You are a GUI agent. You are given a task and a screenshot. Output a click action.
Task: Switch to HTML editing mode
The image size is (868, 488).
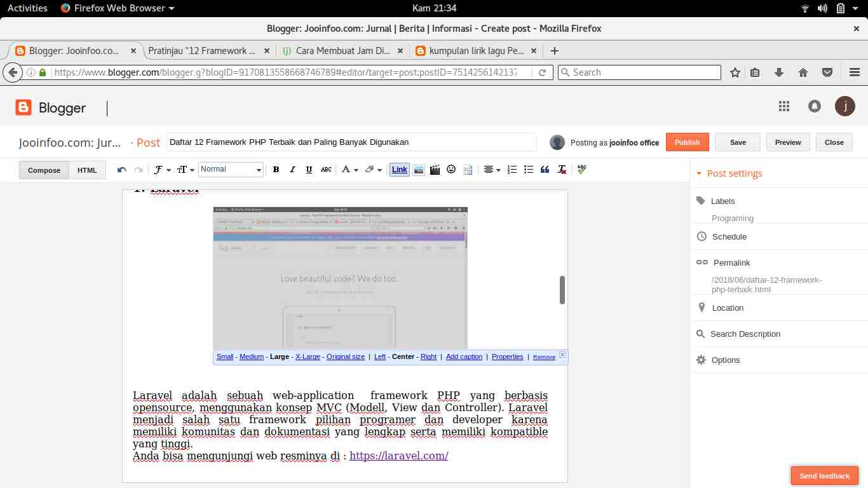point(88,170)
